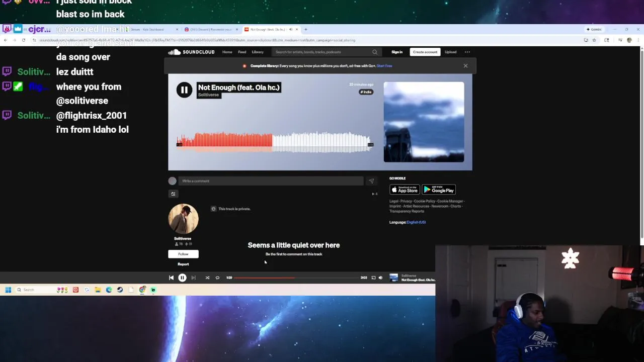Click inside the Write a comment field
The image size is (644, 362).
coord(271,181)
